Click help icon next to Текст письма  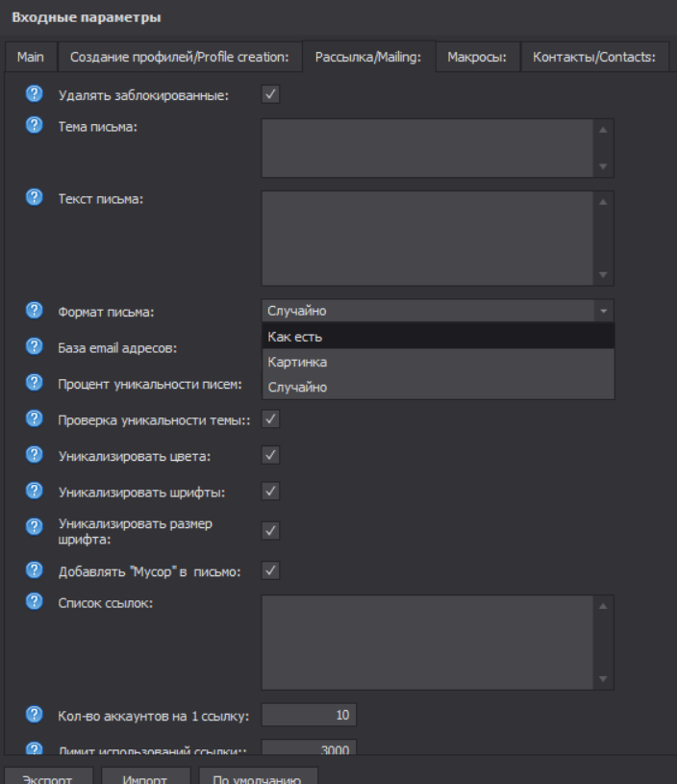35,196
